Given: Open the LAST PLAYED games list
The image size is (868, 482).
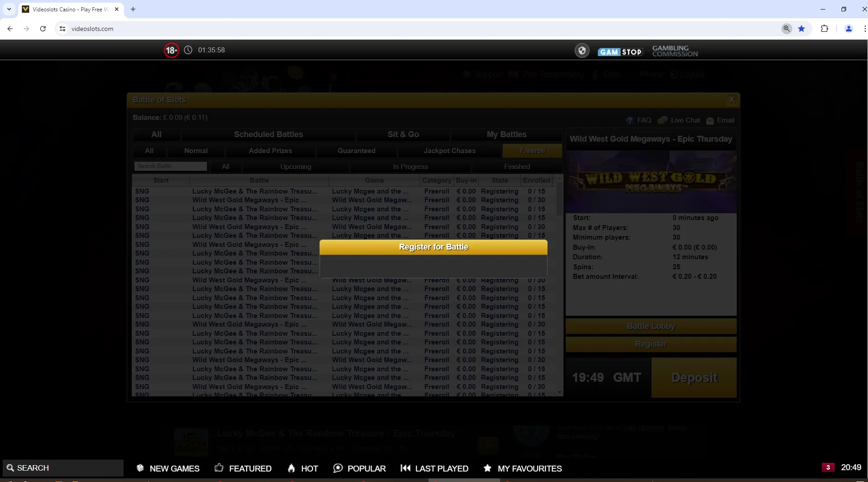Looking at the screenshot, I should [x=434, y=468].
